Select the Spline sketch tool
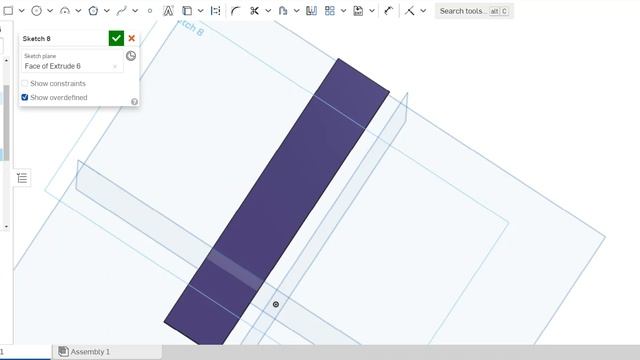The image size is (640, 360). coord(121,11)
